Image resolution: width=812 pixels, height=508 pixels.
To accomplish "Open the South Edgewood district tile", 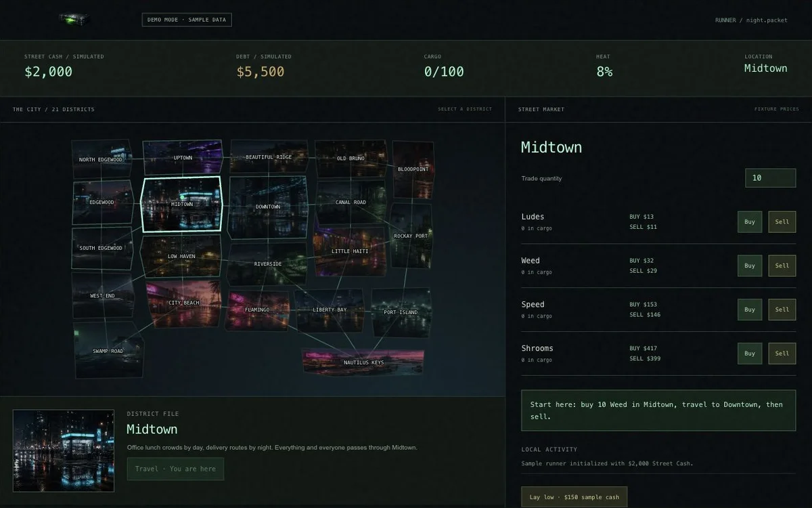I will tap(101, 248).
